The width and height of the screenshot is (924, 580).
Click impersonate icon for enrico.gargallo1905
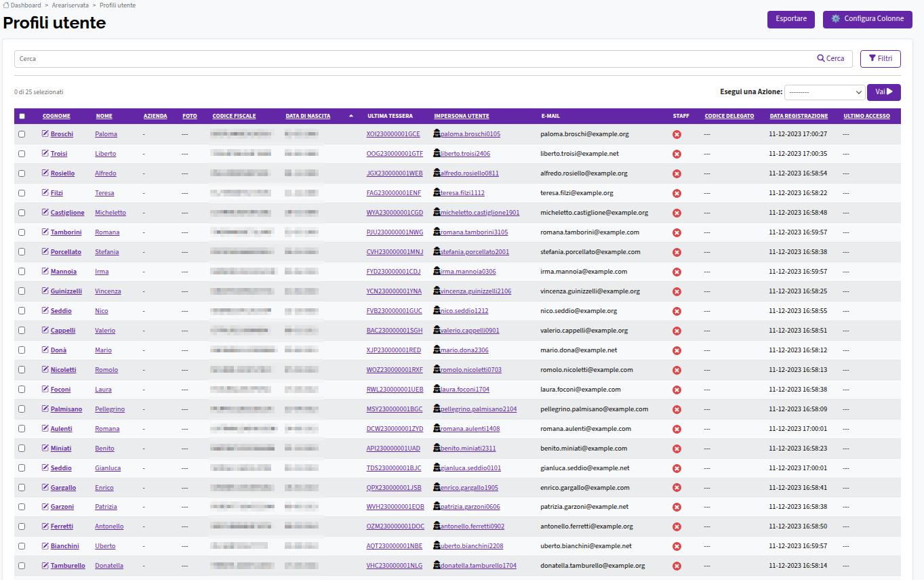click(x=437, y=488)
